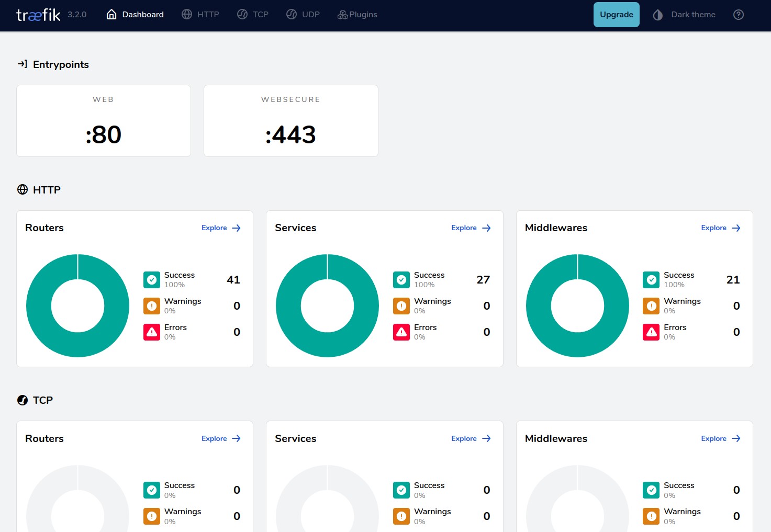Explore HTTP Middlewares
771x532 pixels.
click(721, 228)
